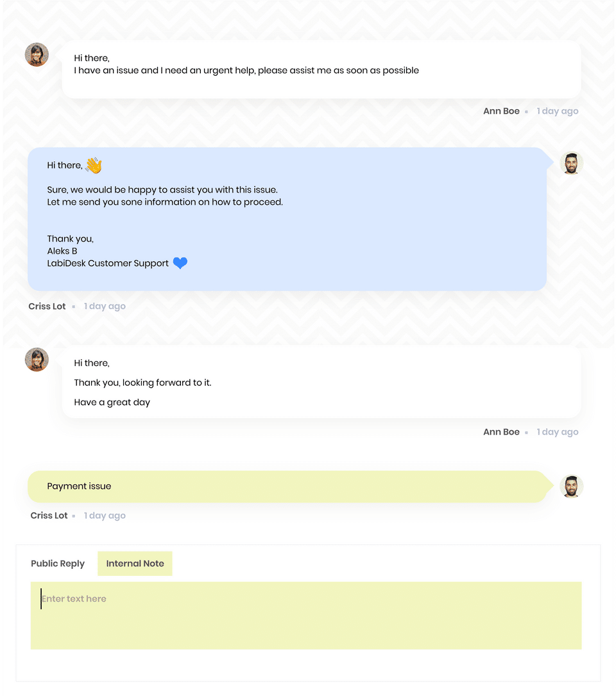The height and width of the screenshot is (696, 616).
Task: Click the 1 day ago timestamp under first message
Action: [x=558, y=112]
